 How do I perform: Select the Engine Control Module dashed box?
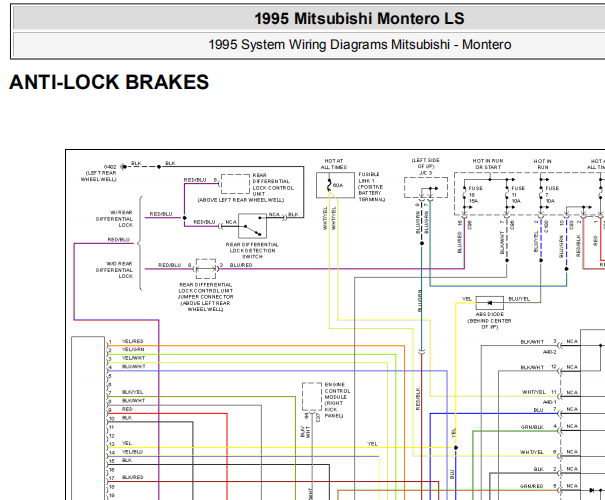click(x=312, y=397)
